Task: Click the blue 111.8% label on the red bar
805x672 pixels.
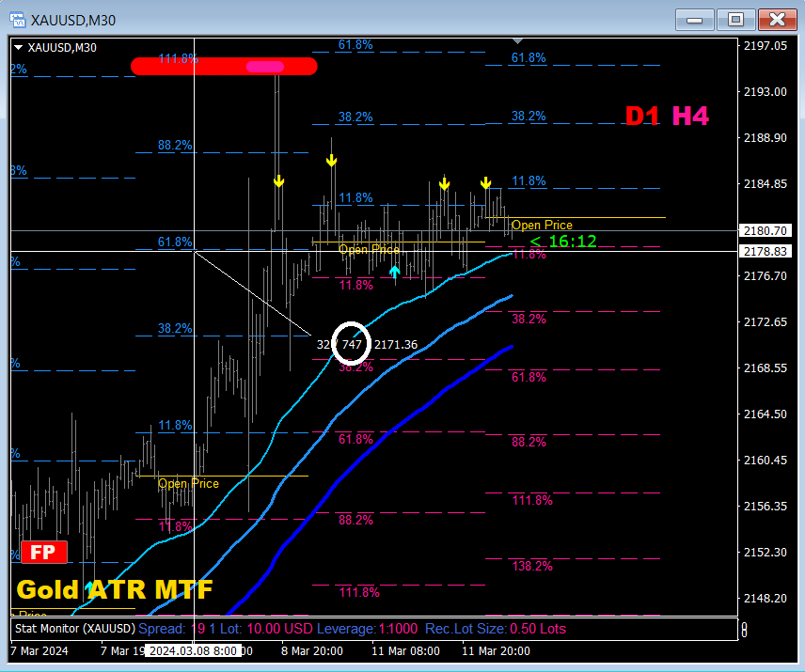Action: (178, 59)
